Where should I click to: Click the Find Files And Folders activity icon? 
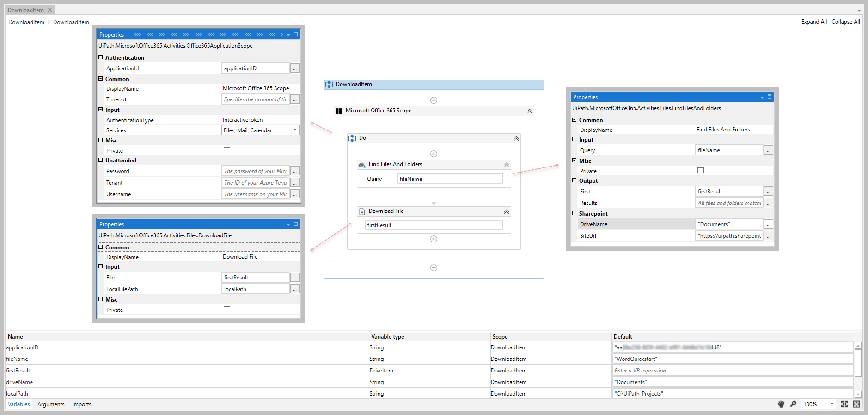point(362,165)
